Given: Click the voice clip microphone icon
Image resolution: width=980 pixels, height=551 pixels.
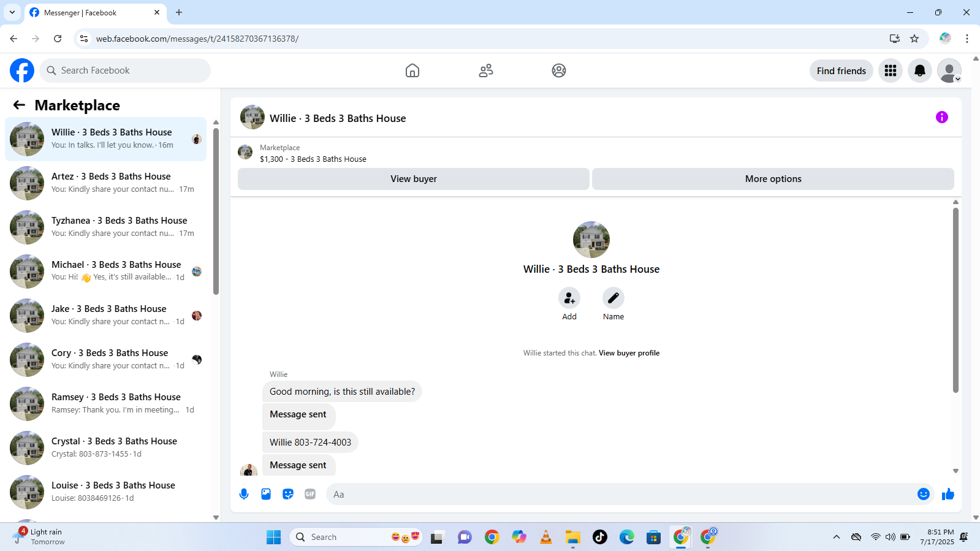Looking at the screenshot, I should pos(244,494).
